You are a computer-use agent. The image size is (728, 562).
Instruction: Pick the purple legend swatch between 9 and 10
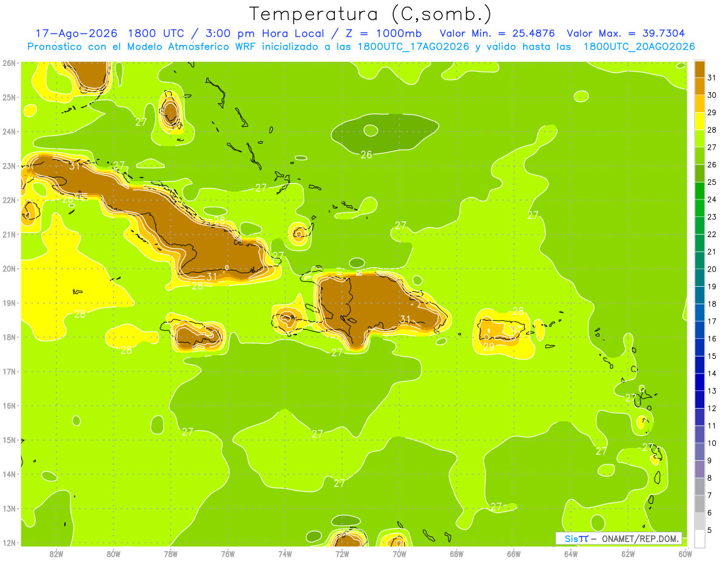pyautogui.click(x=699, y=452)
